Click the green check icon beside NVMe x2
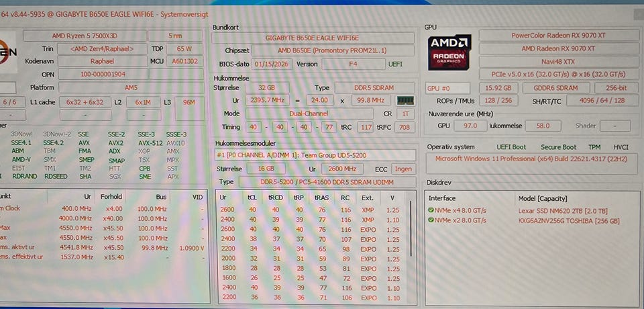 (431, 220)
